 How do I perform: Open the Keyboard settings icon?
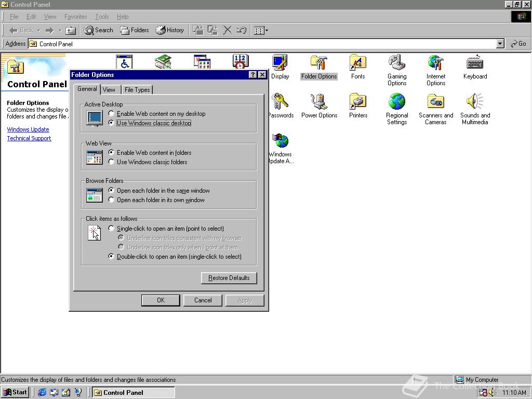[475, 67]
